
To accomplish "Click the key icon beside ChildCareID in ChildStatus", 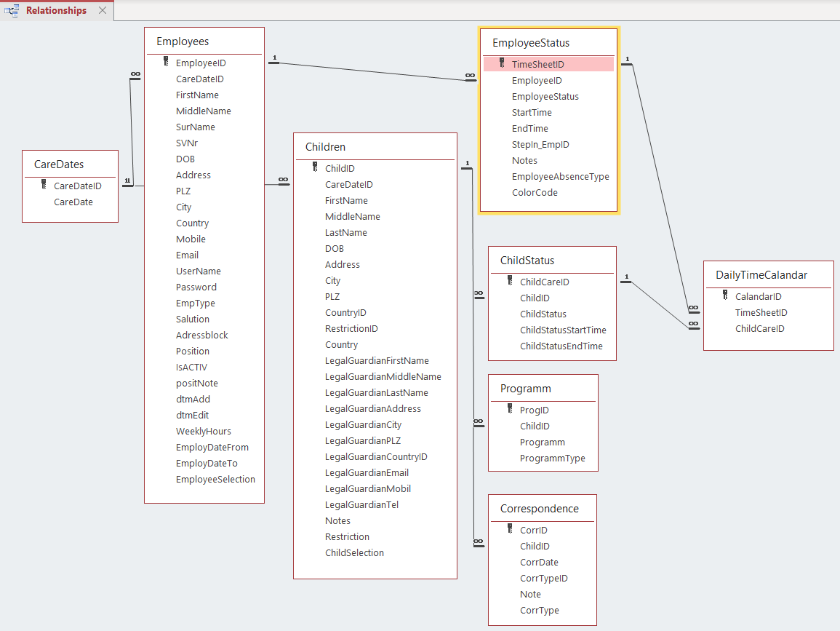I will coord(510,281).
